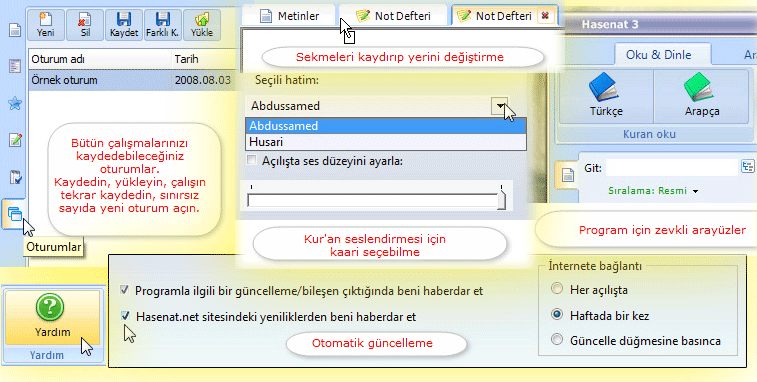Click the Sil delete button
Image resolution: width=757 pixels, height=382 pixels.
pyautogui.click(x=84, y=25)
